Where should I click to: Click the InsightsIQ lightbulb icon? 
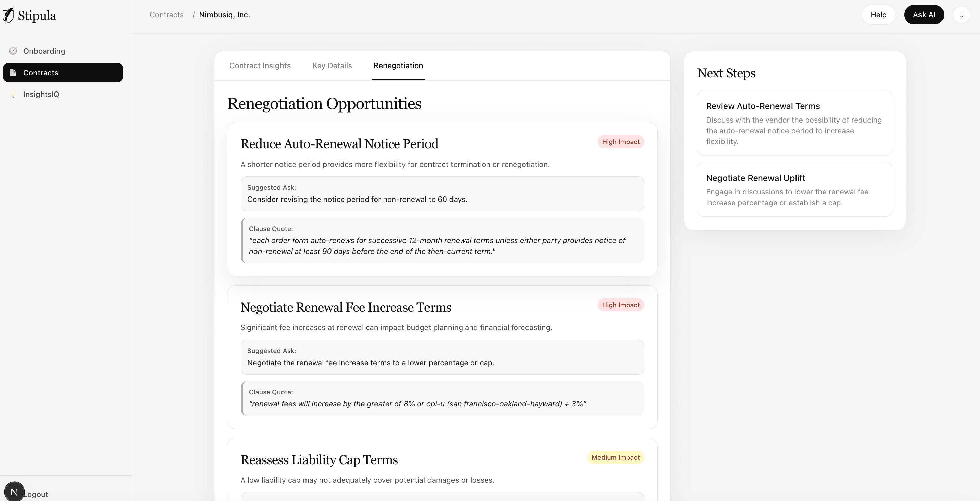(13, 94)
